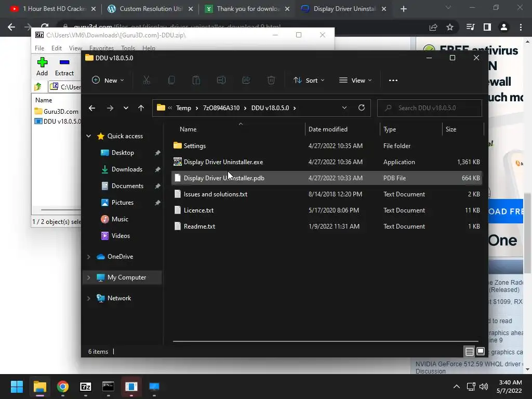532x399 pixels.
Task: Refresh the DDU v18.0.5.0 folder view
Action: point(362,108)
